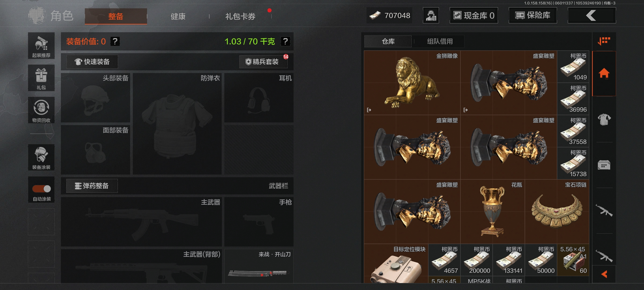Screen dimensions: 644x290
Task: Open the 礼包 gift pack icon
Action: 41,78
